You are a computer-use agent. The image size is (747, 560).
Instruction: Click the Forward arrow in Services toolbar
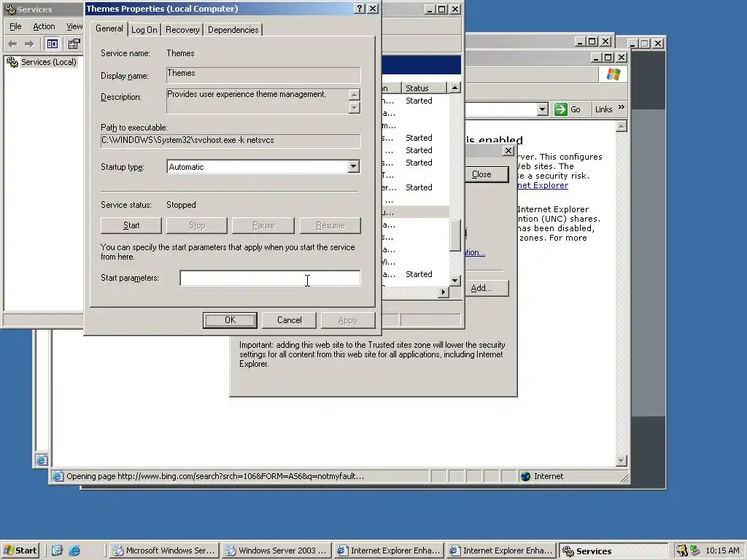tap(29, 44)
